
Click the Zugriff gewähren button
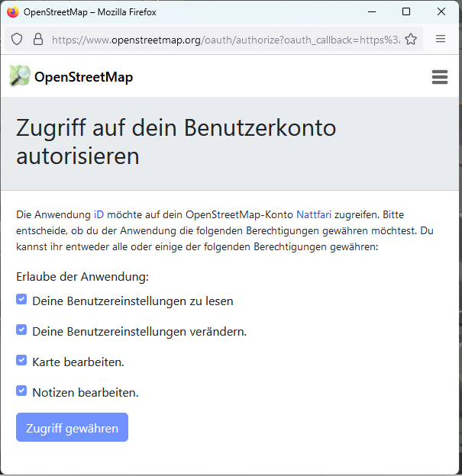(x=72, y=427)
